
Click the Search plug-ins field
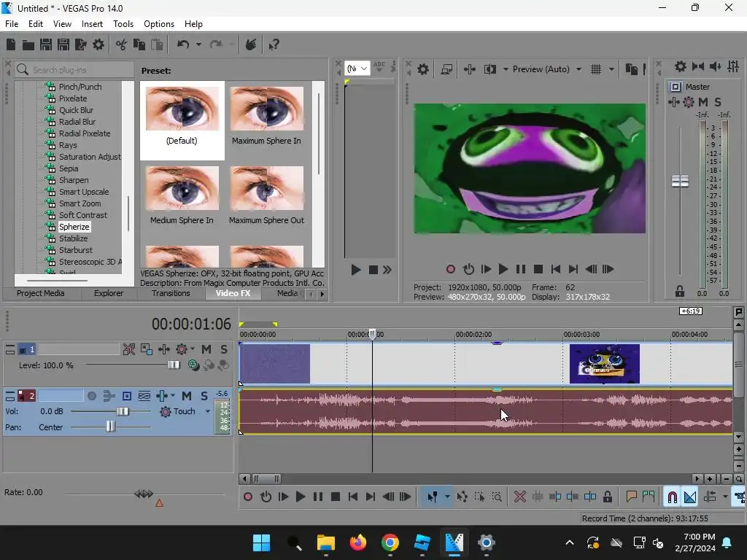74,70
